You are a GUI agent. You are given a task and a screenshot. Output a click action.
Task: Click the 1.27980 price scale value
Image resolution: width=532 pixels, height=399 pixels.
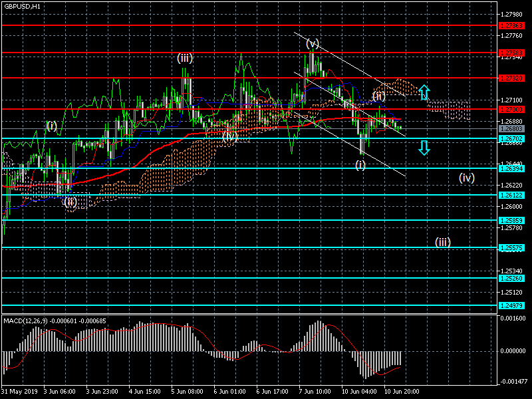pyautogui.click(x=511, y=14)
